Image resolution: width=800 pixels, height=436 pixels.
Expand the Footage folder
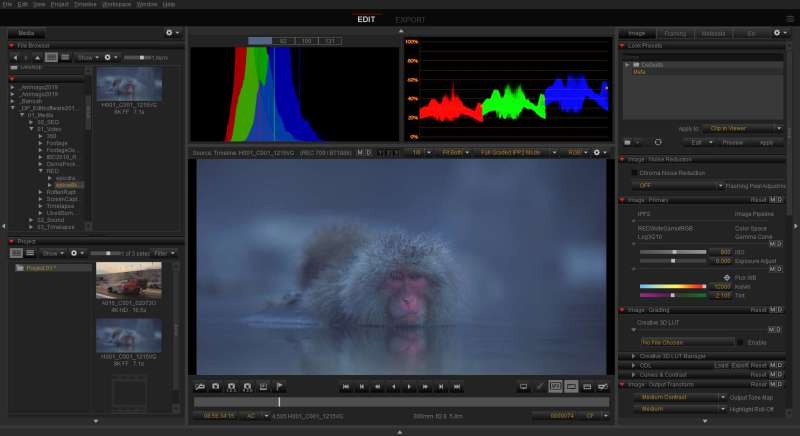click(40, 143)
